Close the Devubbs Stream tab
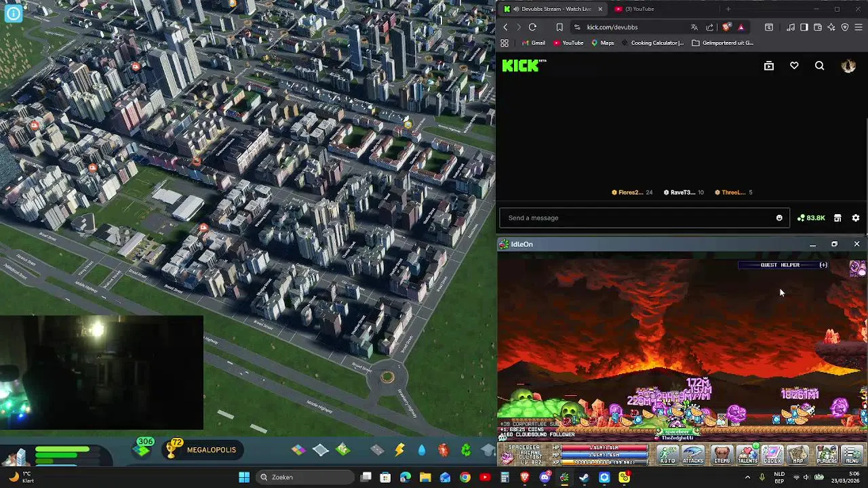This screenshot has height=488, width=868. click(x=599, y=9)
